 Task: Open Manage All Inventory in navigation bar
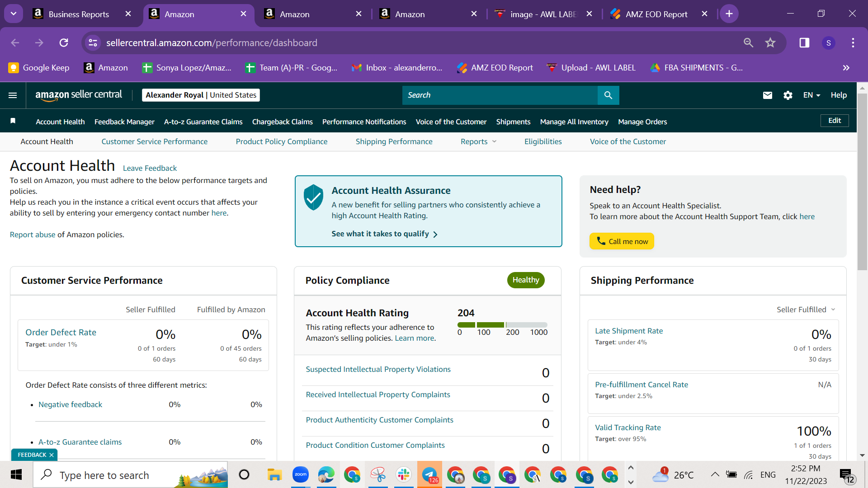tap(574, 122)
